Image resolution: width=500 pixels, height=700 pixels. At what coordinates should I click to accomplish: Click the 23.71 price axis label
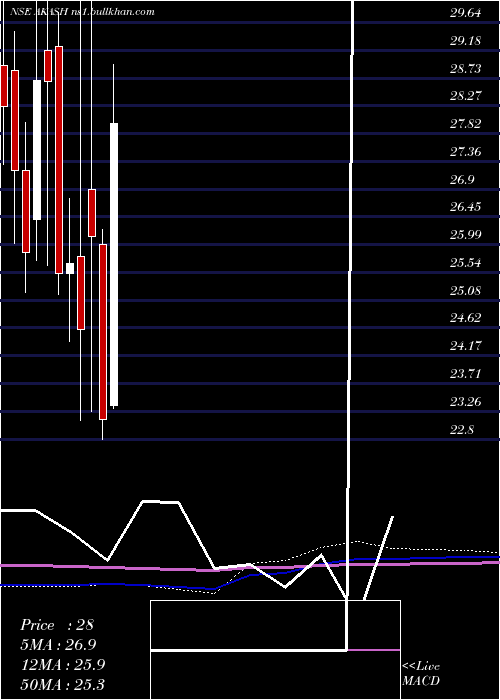coord(466,373)
